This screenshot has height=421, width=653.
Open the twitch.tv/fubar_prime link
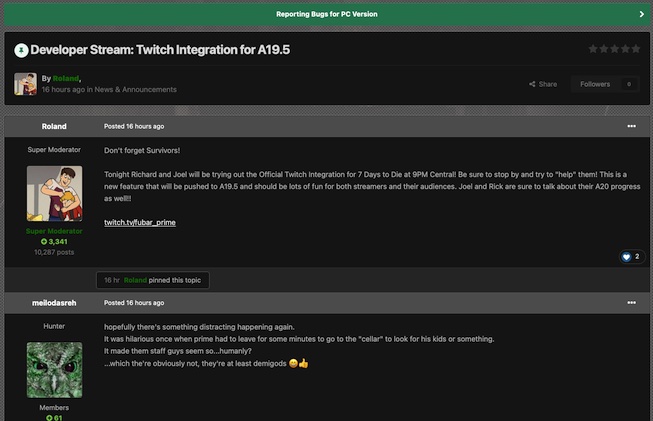point(139,222)
